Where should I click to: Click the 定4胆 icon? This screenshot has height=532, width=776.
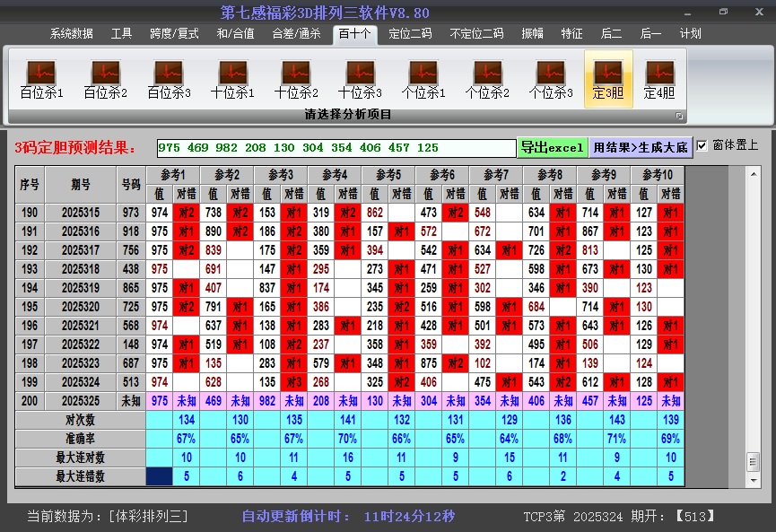point(659,79)
